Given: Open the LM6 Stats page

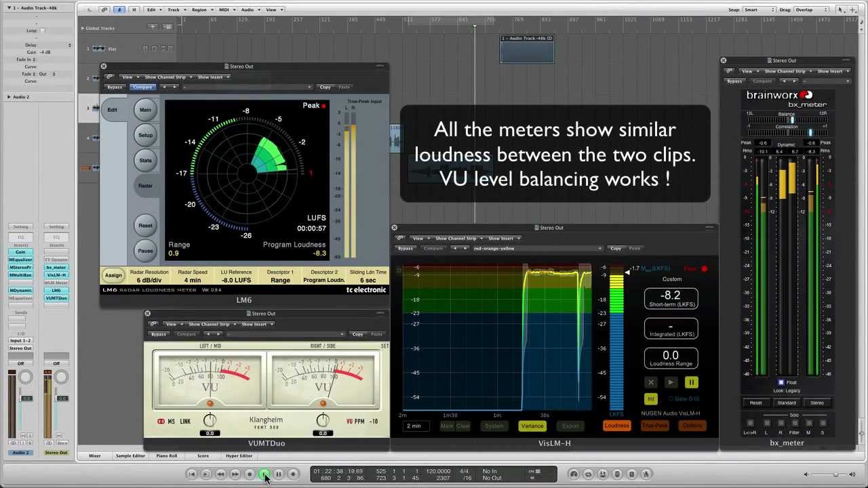Looking at the screenshot, I should (x=145, y=161).
